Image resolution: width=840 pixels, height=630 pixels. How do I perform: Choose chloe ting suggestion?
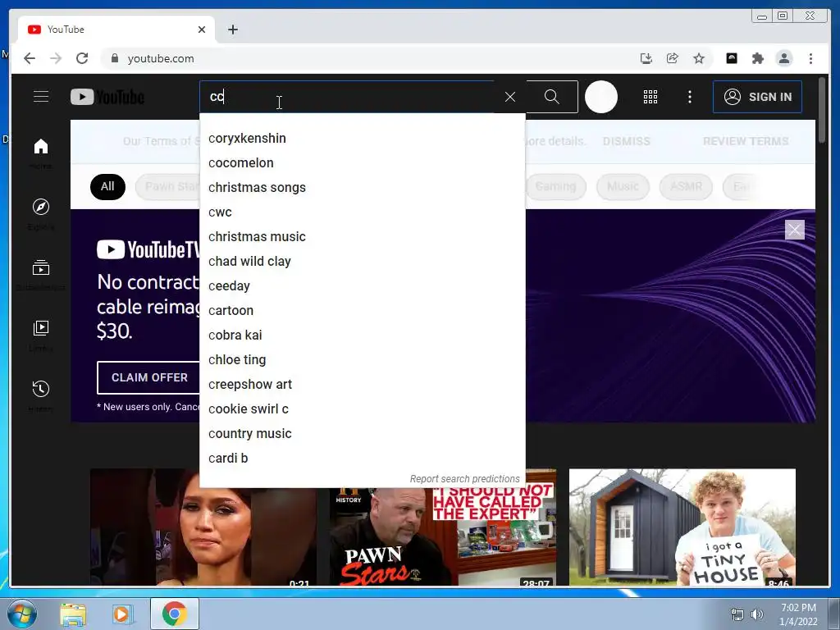(362, 360)
